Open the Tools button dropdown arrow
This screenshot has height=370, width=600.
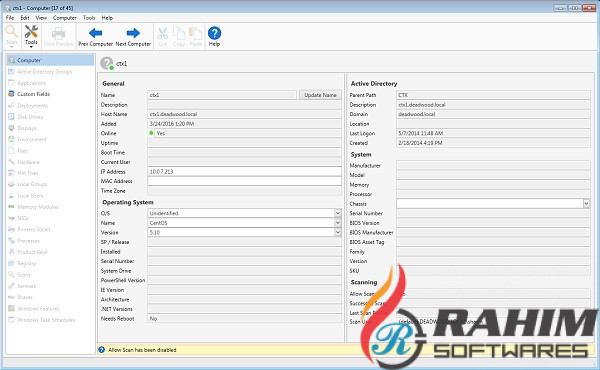tap(31, 47)
